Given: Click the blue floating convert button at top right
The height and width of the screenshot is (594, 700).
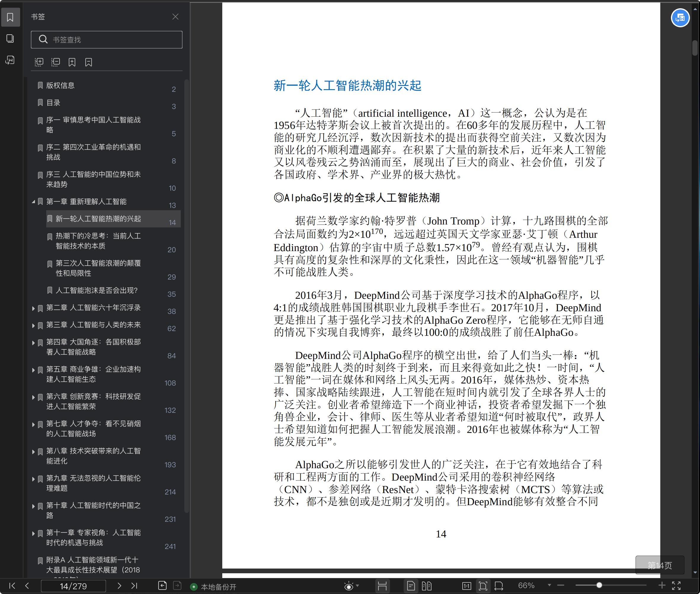Looking at the screenshot, I should 680,18.
